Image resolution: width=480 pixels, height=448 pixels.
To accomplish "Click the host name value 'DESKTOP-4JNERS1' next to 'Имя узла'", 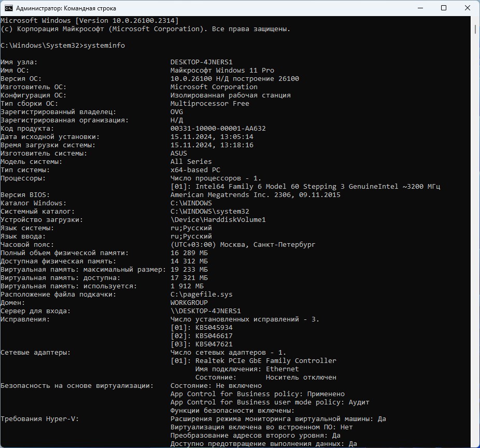I will [x=202, y=62].
